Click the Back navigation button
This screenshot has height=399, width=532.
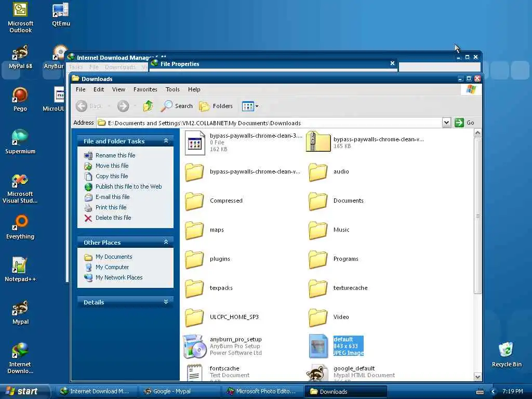pyautogui.click(x=89, y=106)
